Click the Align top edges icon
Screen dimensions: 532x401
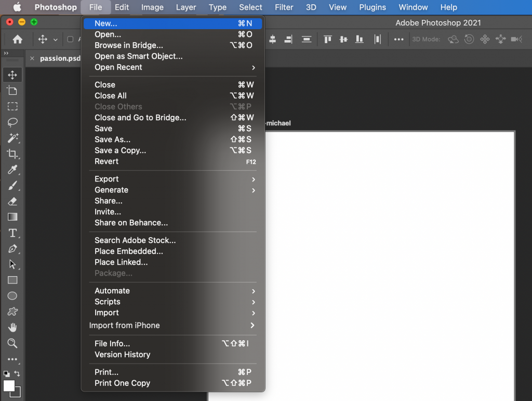(328, 40)
